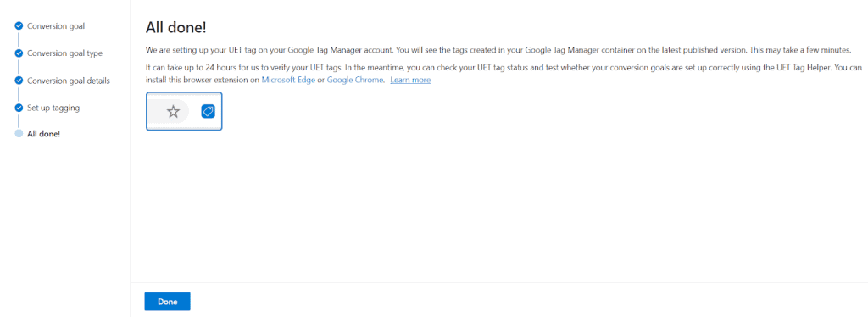
Task: Open the Conversion goal type step label
Action: click(x=64, y=53)
